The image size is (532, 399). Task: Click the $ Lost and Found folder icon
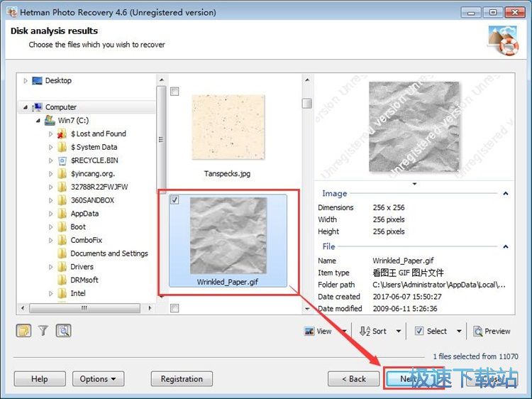[x=62, y=133]
